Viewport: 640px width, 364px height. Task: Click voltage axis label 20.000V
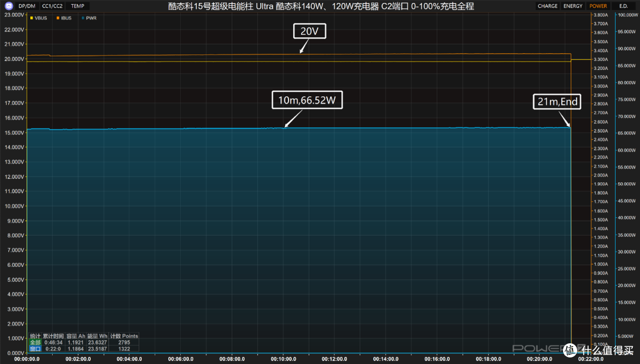point(14,59)
